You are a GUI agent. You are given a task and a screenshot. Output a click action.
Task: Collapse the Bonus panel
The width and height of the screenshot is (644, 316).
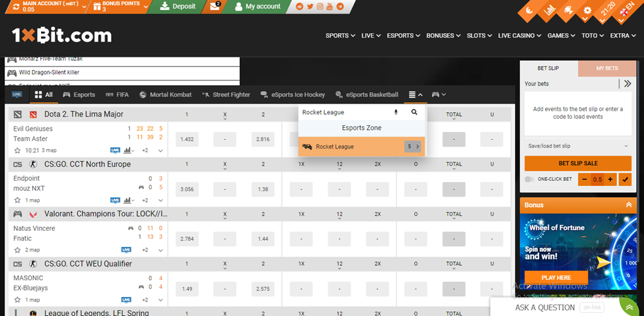click(628, 205)
